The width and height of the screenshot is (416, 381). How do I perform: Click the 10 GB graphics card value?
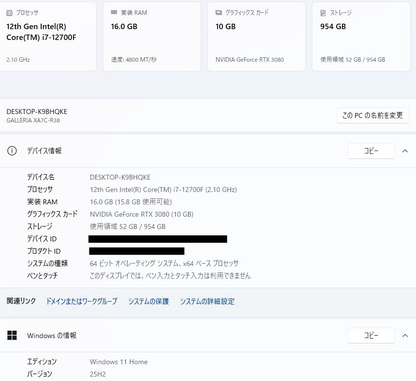click(x=226, y=27)
